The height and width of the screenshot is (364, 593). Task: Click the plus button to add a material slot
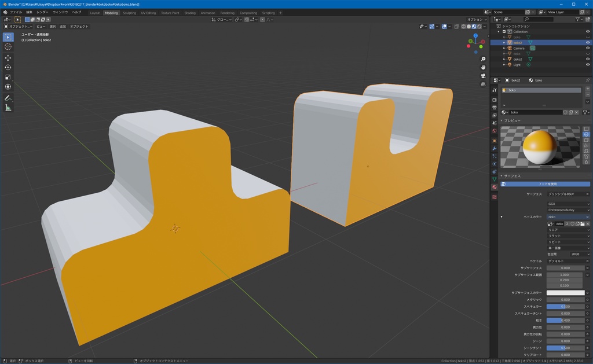588,89
